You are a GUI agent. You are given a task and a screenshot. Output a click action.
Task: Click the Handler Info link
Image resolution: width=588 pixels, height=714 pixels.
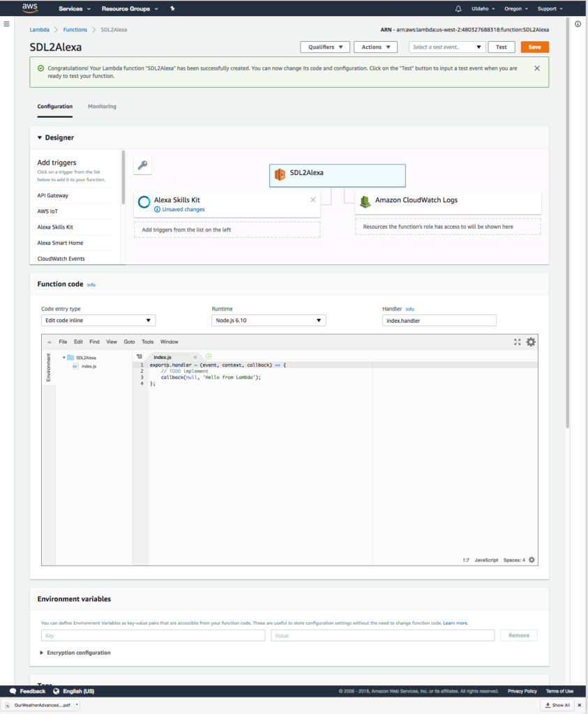410,309
